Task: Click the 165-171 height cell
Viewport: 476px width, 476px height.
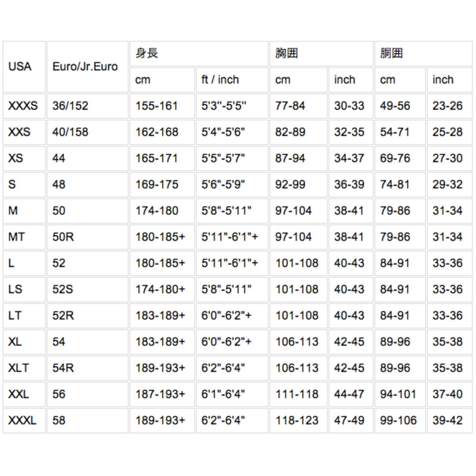Action: 157,158
